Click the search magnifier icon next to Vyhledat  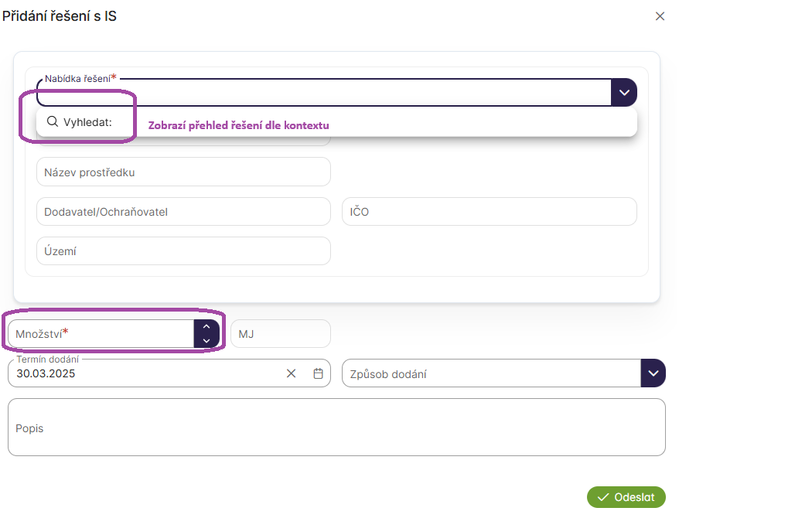53,121
